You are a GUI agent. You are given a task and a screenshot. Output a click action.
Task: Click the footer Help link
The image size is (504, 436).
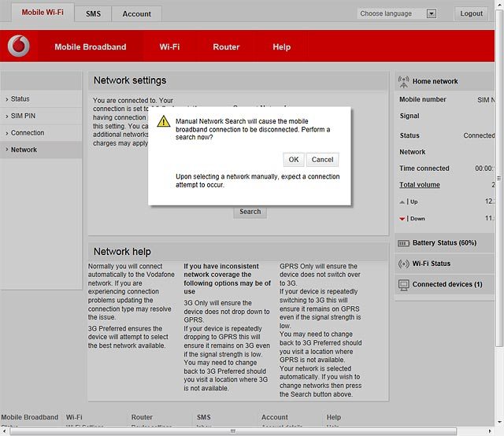coord(334,417)
